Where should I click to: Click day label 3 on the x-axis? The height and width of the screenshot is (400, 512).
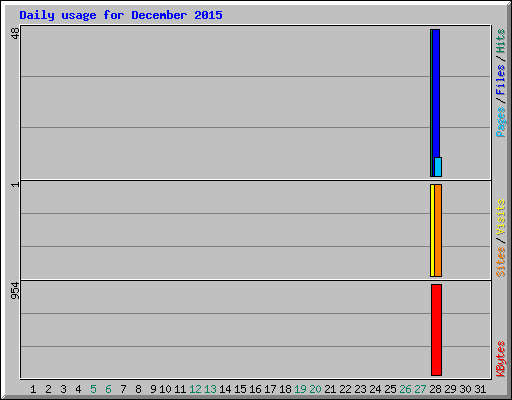click(63, 389)
